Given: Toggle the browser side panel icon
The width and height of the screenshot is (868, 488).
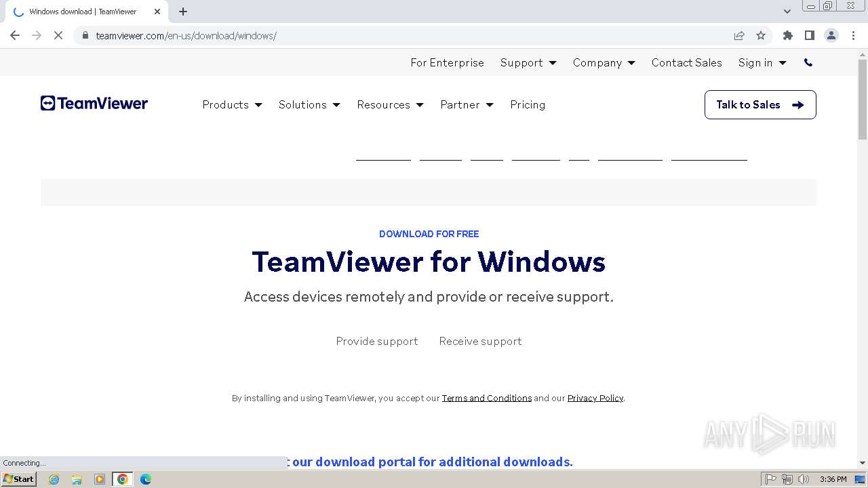Looking at the screenshot, I should coord(810,35).
